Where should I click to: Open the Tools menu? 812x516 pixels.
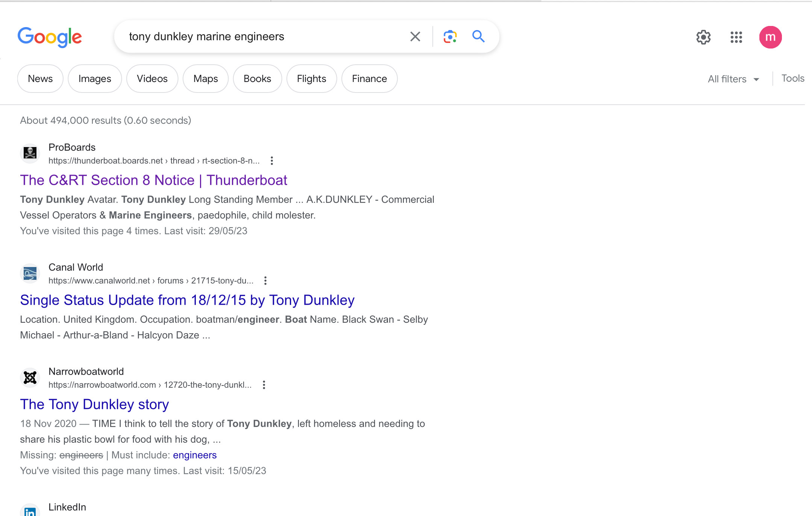(793, 78)
